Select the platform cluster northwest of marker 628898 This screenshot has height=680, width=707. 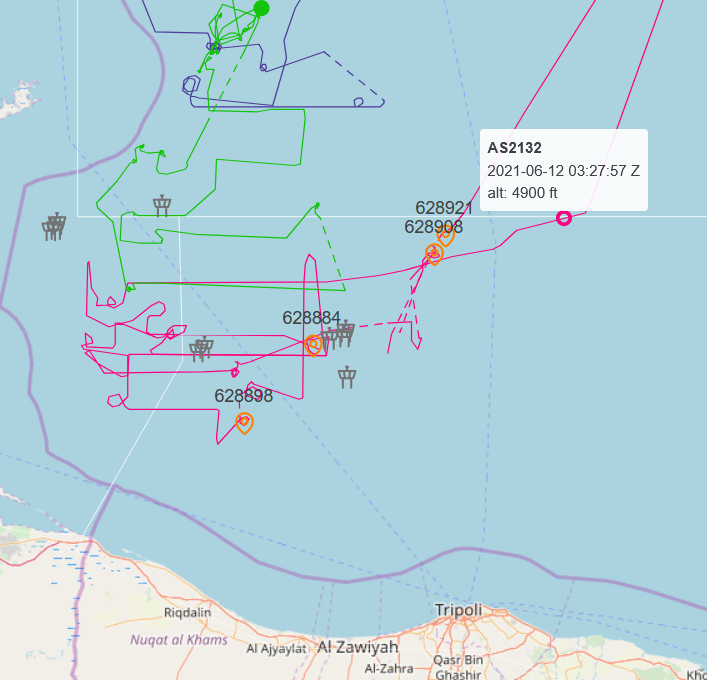pyautogui.click(x=202, y=349)
